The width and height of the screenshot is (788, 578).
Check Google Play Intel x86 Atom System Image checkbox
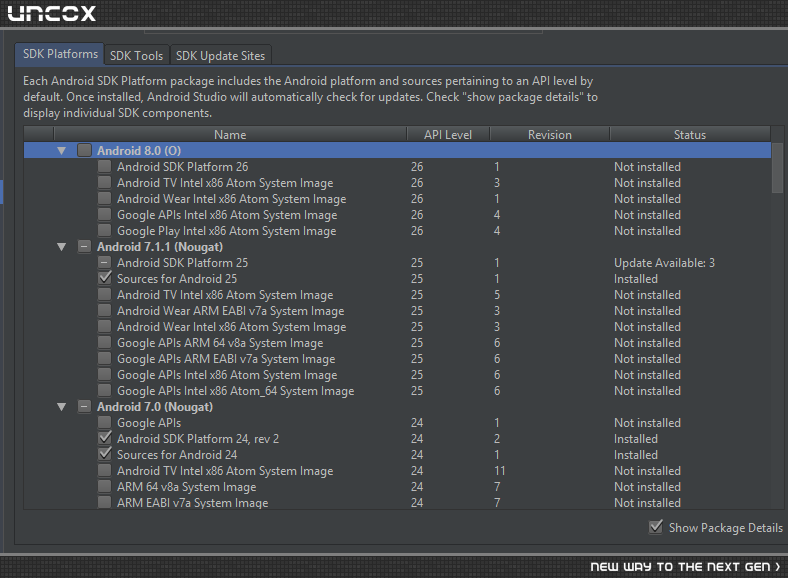105,230
